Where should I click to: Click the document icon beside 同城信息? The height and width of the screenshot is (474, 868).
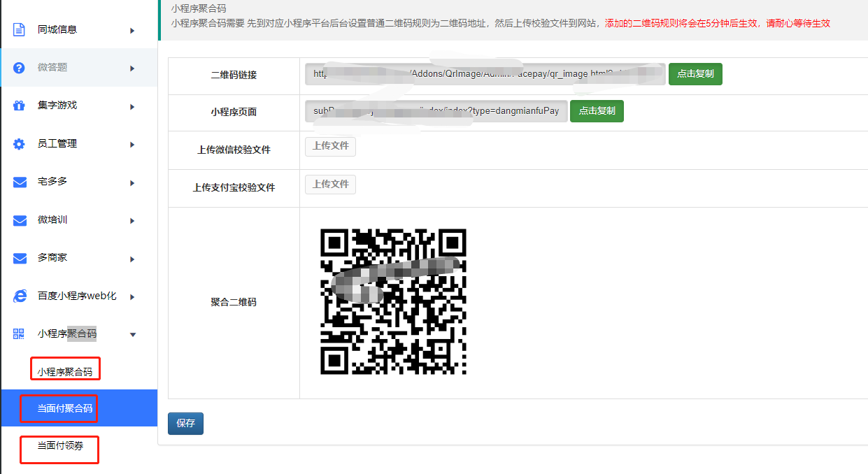(x=20, y=30)
